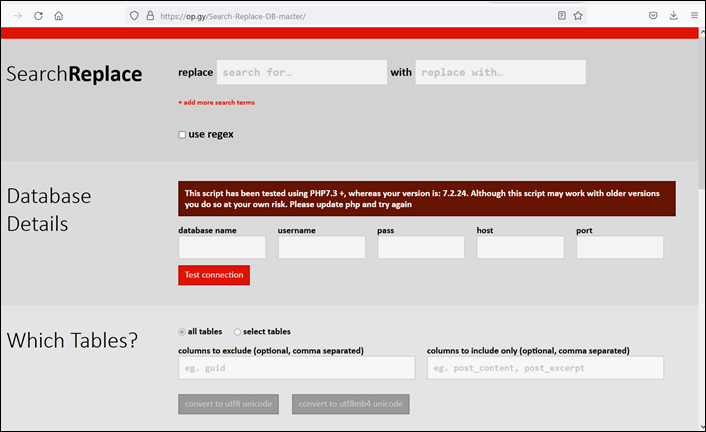This screenshot has width=706, height=432.
Task: Click the database name field
Action: click(222, 247)
